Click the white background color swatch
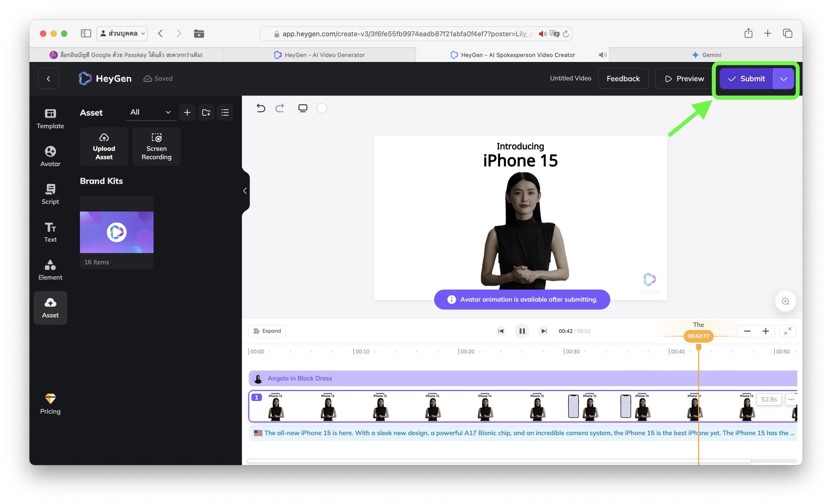 (x=321, y=108)
